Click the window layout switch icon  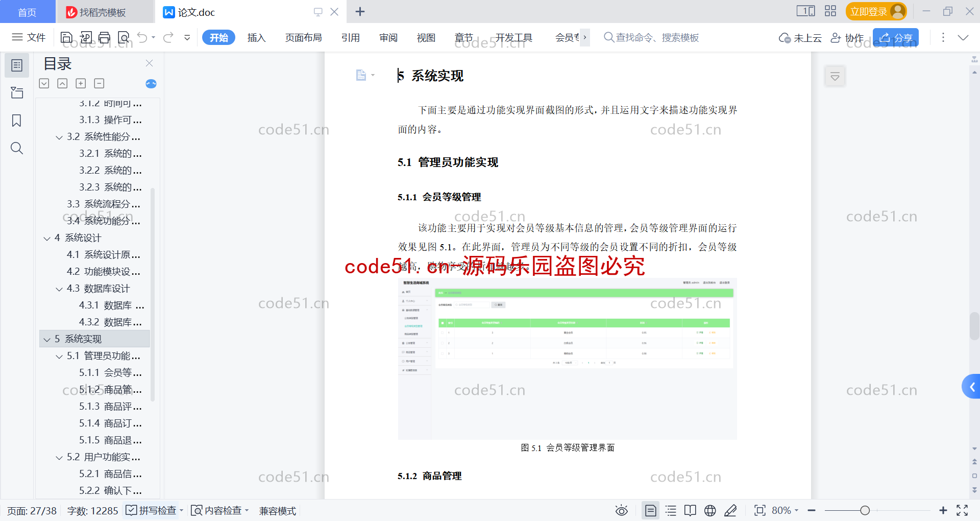click(x=806, y=11)
